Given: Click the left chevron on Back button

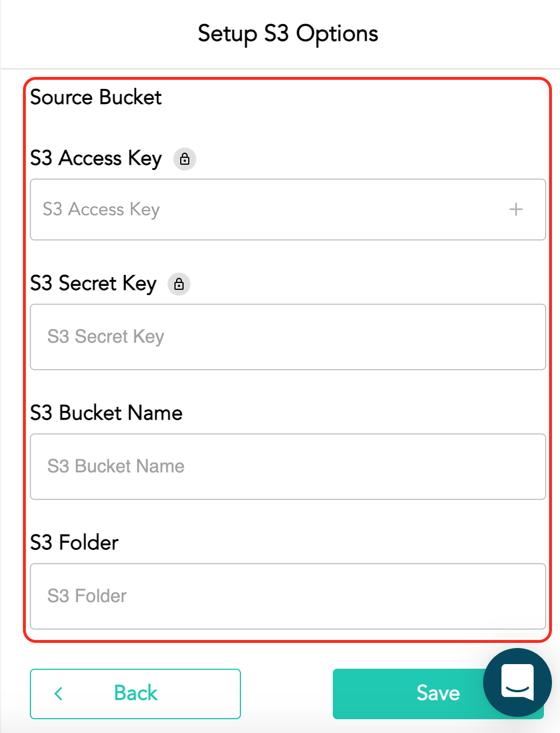Looking at the screenshot, I should click(59, 693).
